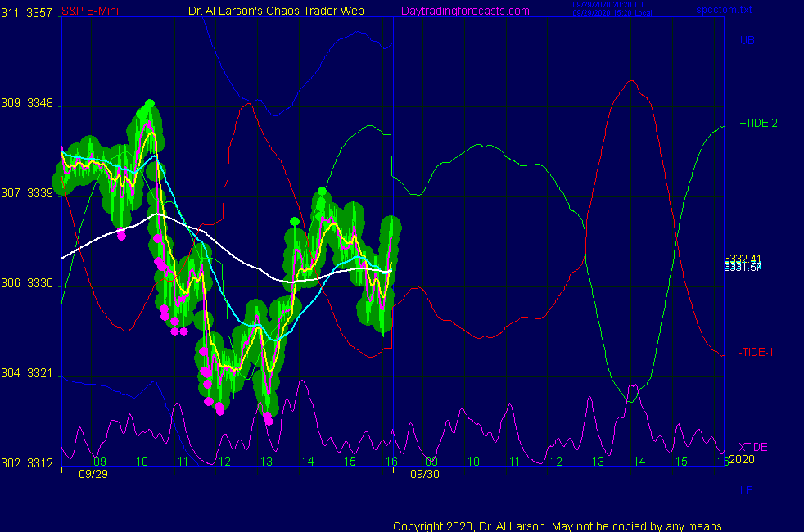Select the S&P E-Mini chart label
Viewport: 804px width, 532px height.
tap(92, 11)
